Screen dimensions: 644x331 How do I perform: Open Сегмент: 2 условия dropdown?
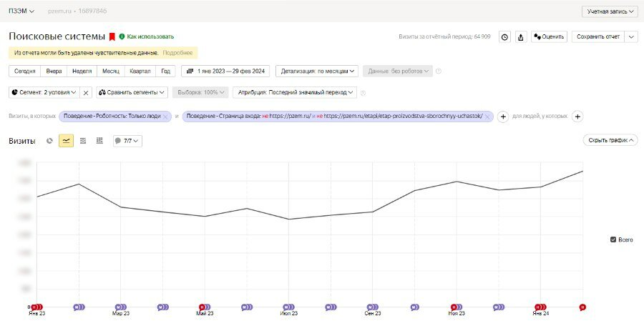pos(44,93)
